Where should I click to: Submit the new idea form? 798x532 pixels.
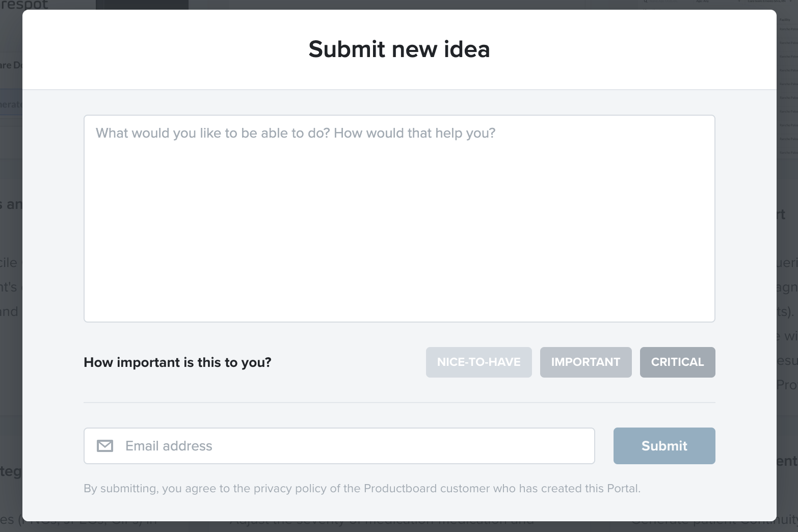click(664, 446)
